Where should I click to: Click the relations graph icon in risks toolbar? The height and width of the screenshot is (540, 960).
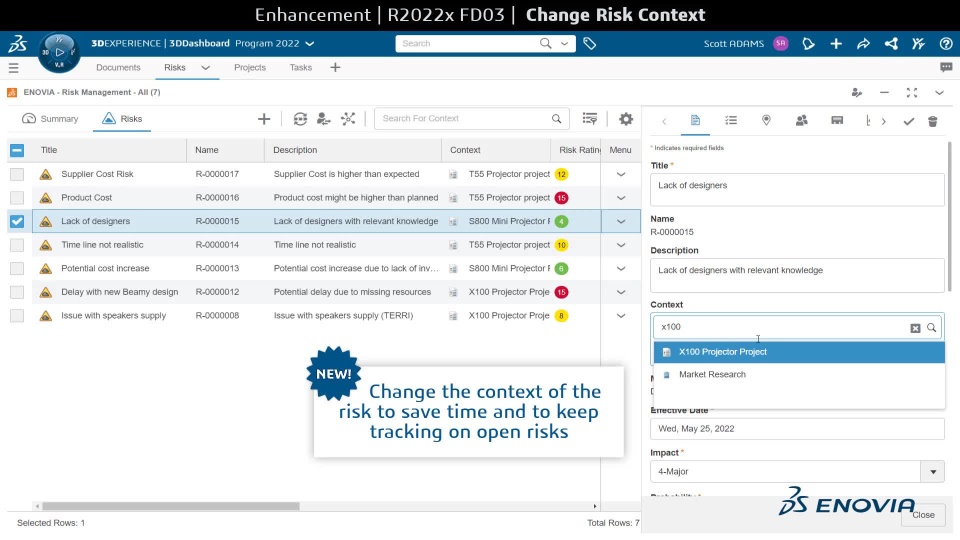click(x=348, y=119)
